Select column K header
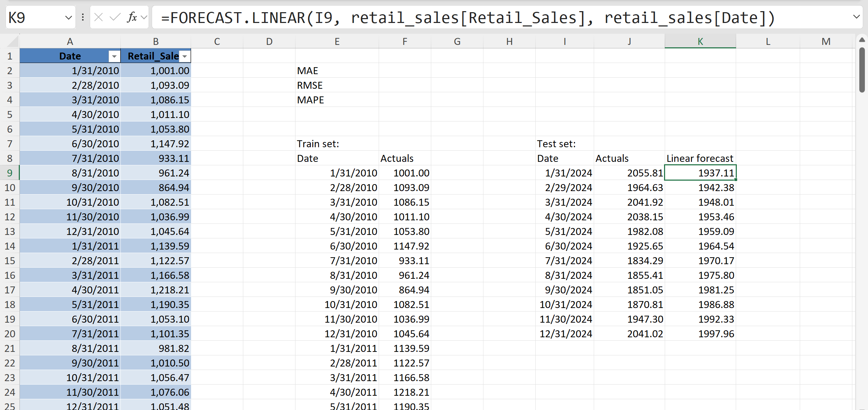The width and height of the screenshot is (868, 410). pyautogui.click(x=700, y=42)
